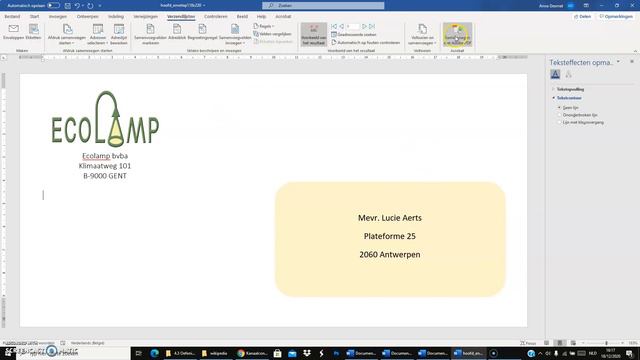Click the Nederlands (België) language indicator

tap(87, 343)
